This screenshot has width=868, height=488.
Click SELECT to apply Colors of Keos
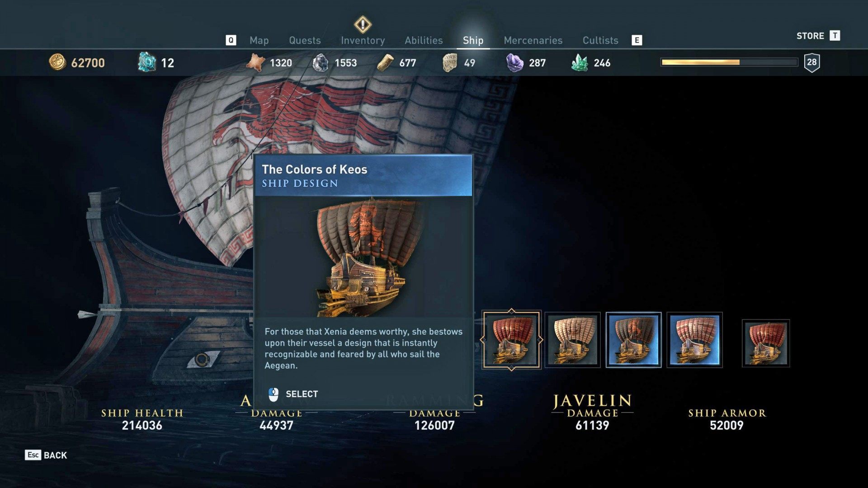pyautogui.click(x=293, y=394)
